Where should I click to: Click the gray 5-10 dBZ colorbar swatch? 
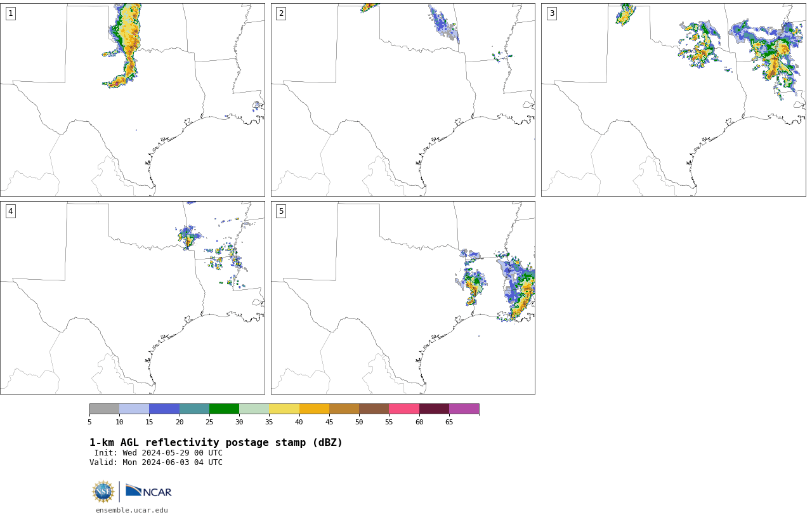104,409
